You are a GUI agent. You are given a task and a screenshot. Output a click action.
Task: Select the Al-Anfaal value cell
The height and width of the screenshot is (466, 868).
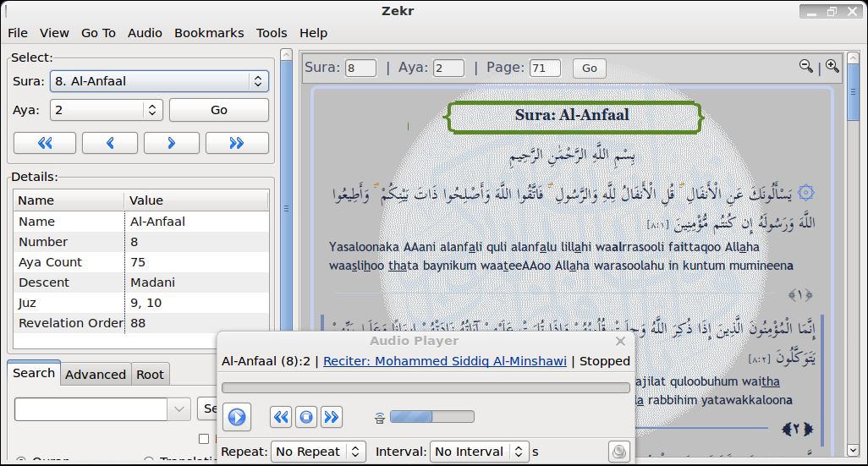pyautogui.click(x=196, y=222)
